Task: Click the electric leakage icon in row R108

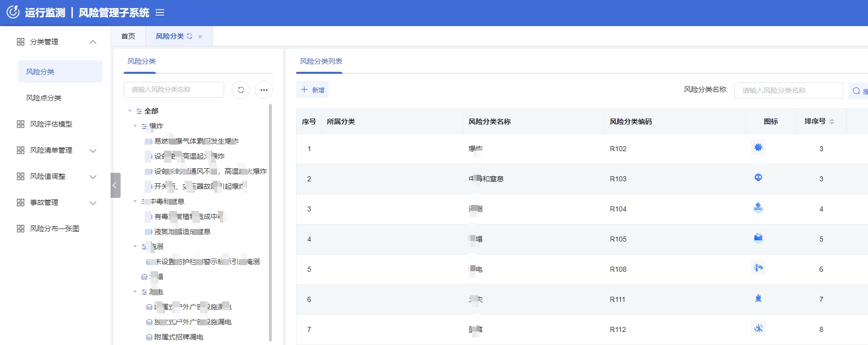Action: (x=758, y=268)
